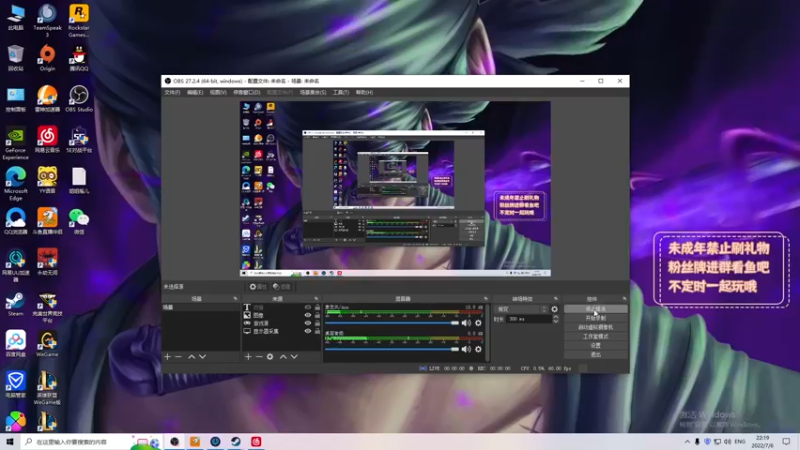Image resolution: width=800 pixels, height=450 pixels.
Task: Pop out the 场景 dock panel
Action: click(235, 298)
